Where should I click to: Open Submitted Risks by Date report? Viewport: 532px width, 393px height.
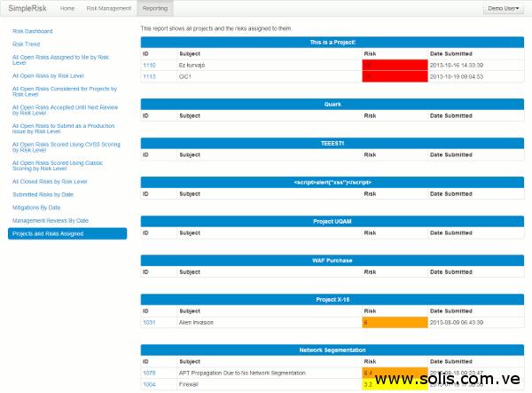(x=43, y=194)
